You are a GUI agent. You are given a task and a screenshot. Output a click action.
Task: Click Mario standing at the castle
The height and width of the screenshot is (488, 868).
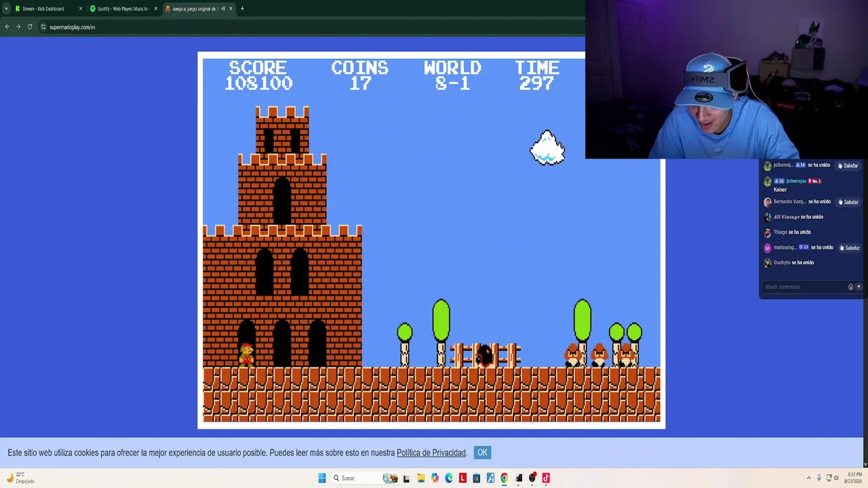coord(246,355)
